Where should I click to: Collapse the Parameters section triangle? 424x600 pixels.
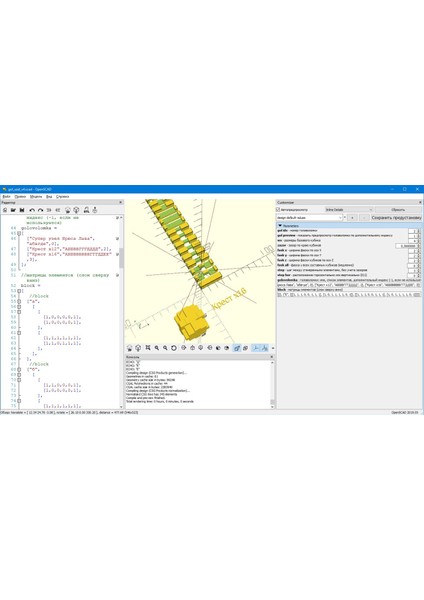point(280,226)
